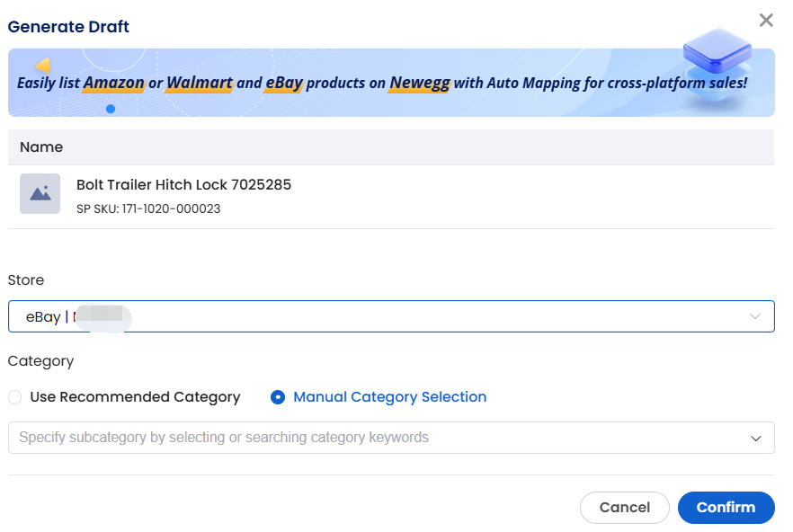Close the Generate Draft dialog
The width and height of the screenshot is (793, 532).
pos(766,21)
